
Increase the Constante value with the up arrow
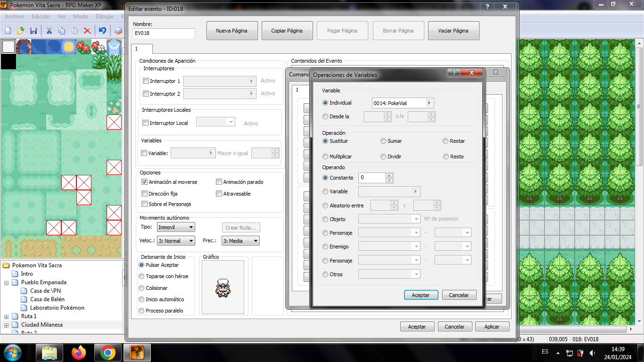[x=389, y=176]
